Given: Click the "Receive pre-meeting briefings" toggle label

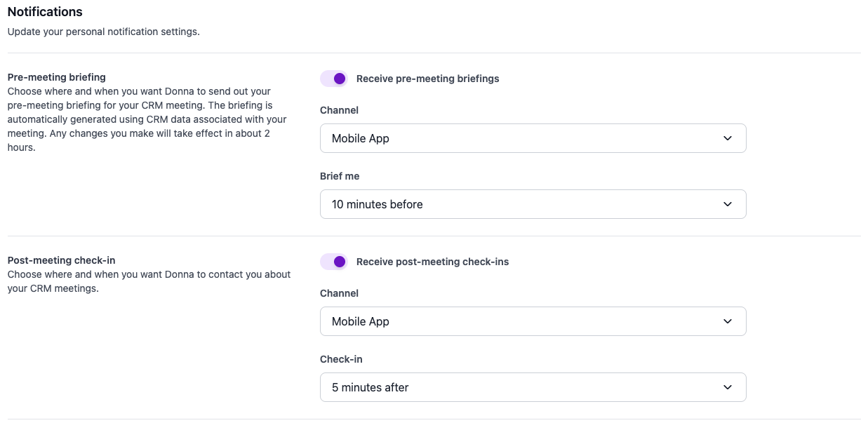Looking at the screenshot, I should point(427,79).
